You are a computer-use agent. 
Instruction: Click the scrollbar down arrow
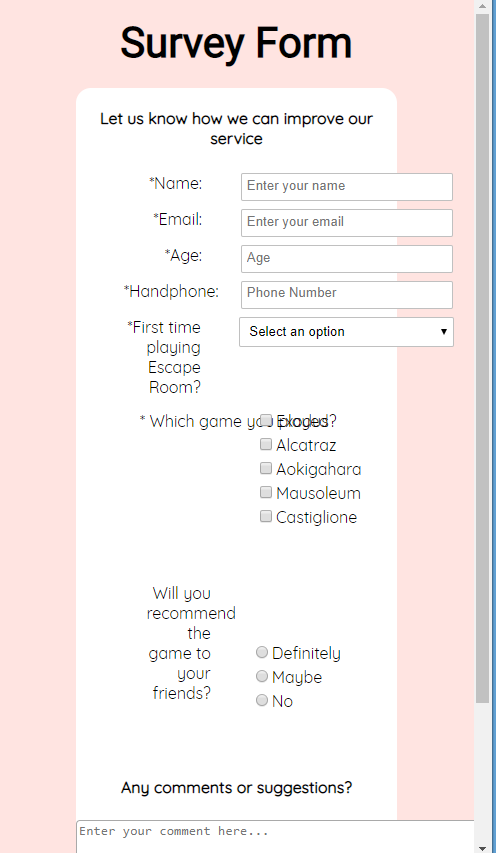(x=482, y=847)
